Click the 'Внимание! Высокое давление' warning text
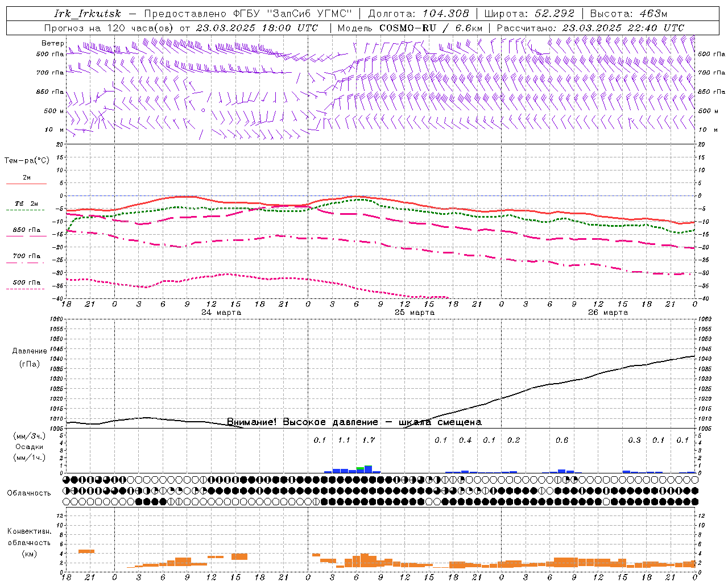 pyautogui.click(x=303, y=422)
